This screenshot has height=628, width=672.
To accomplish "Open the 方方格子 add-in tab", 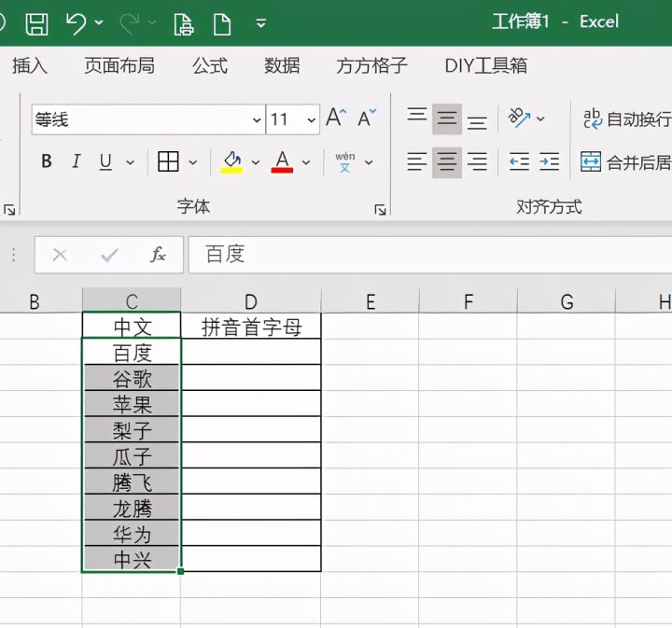I will tap(371, 65).
